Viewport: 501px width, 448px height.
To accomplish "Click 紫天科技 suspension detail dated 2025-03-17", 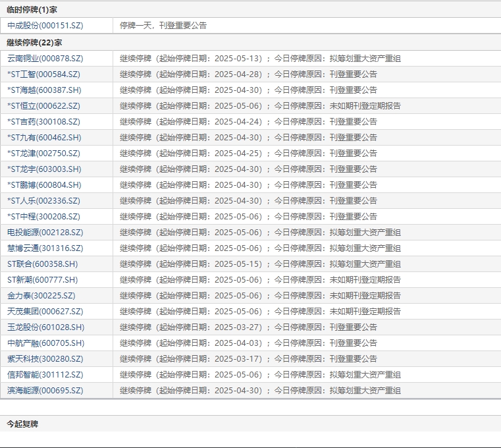I will click(249, 359).
